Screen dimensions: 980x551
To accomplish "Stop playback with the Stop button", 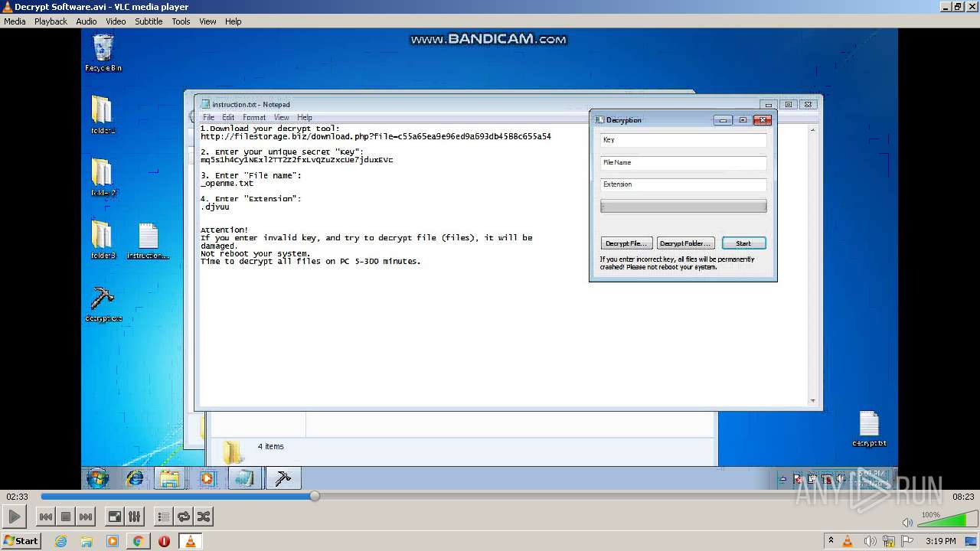I will click(66, 517).
